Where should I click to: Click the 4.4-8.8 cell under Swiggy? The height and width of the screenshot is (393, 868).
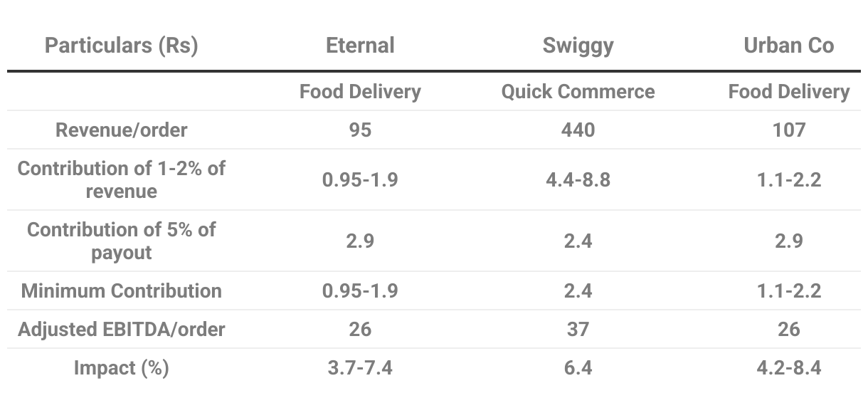[578, 179]
